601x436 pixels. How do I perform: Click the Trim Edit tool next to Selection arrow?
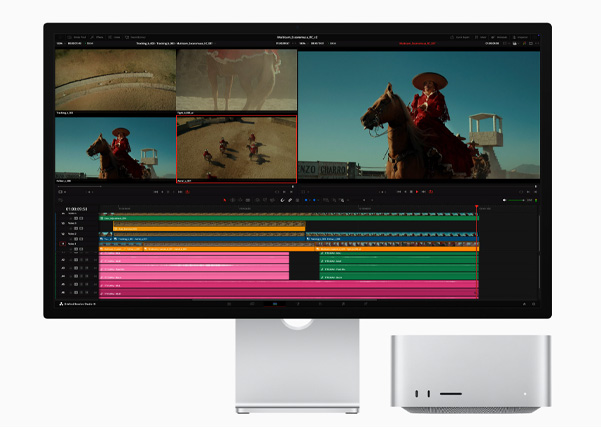click(233, 200)
